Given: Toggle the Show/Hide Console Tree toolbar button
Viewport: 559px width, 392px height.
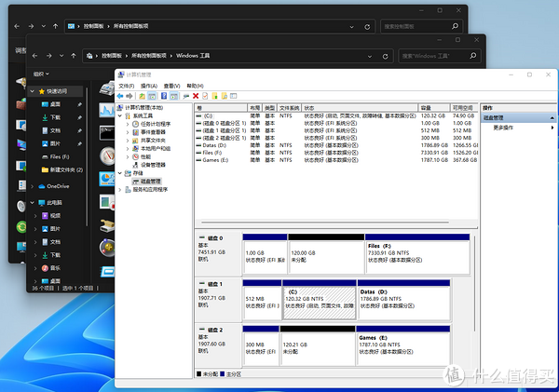Looking at the screenshot, I should point(152,96).
